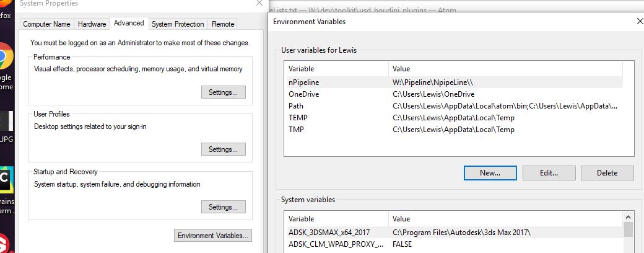Create a new user variable with New
This screenshot has height=253, width=644.
(x=490, y=173)
